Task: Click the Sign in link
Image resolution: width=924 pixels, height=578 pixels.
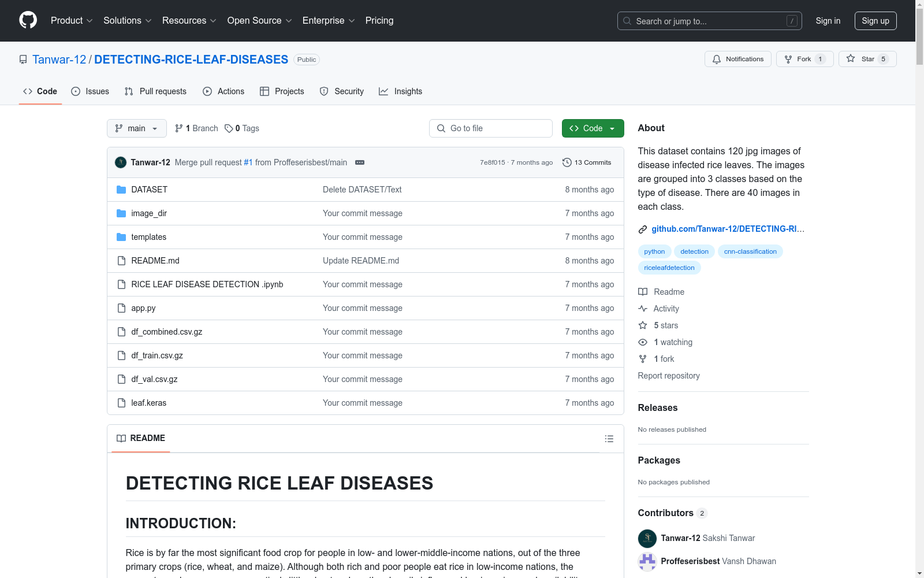Action: click(x=828, y=21)
